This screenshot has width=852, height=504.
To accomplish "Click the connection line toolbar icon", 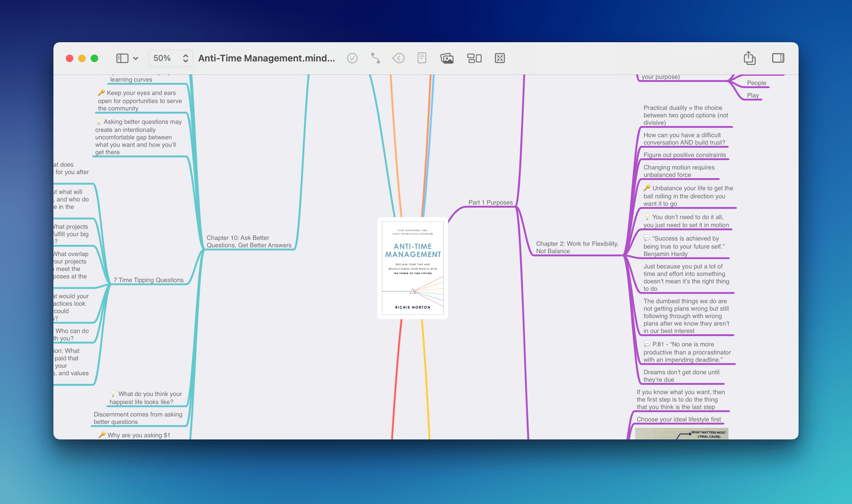I will click(375, 58).
